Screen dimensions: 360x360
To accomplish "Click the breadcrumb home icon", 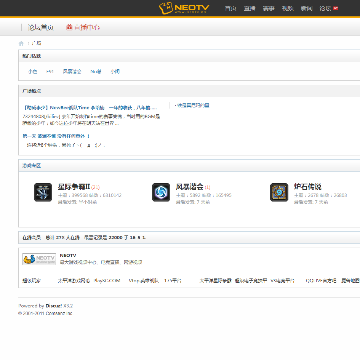I will click(x=21, y=43).
